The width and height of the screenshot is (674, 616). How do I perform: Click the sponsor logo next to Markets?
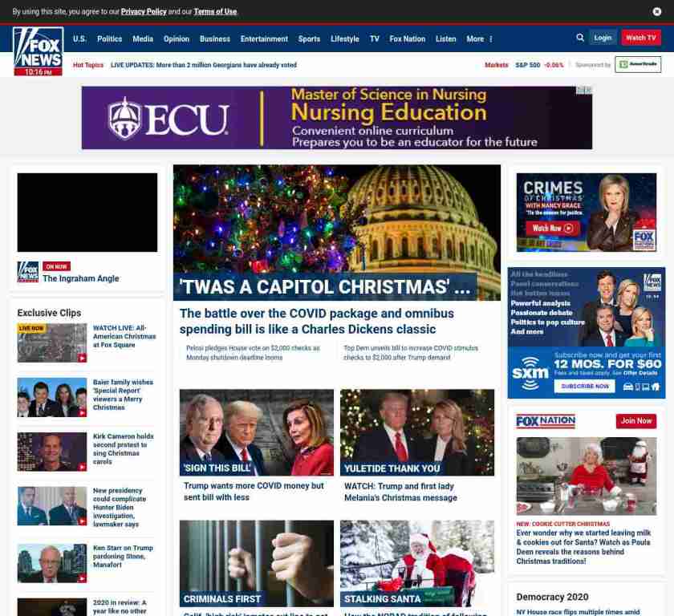click(637, 64)
